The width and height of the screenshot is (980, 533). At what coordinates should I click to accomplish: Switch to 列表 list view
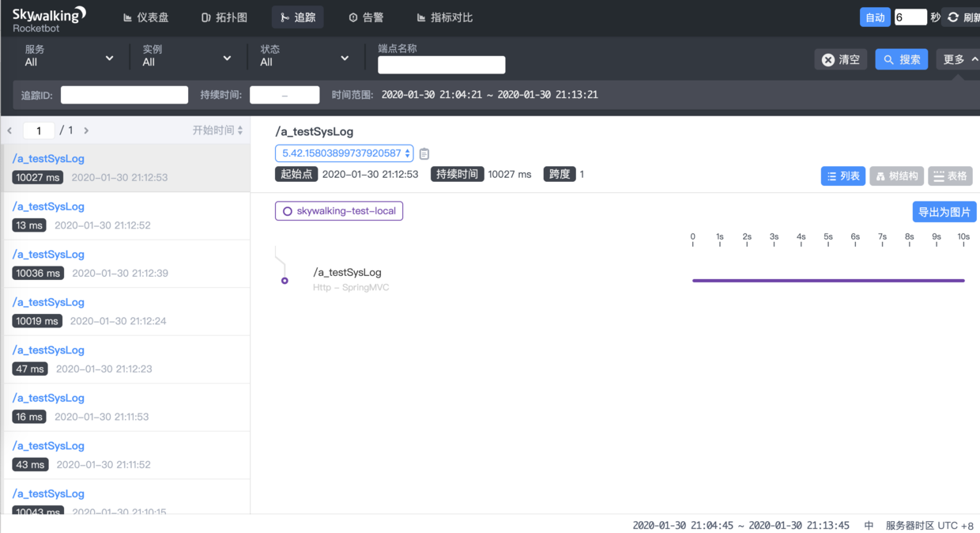(843, 176)
